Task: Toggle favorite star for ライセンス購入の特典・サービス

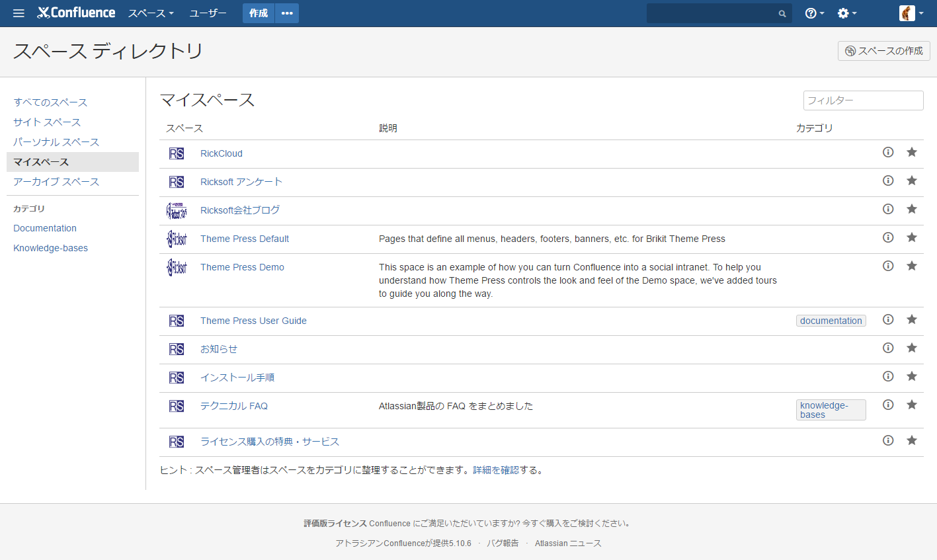Action: point(912,440)
